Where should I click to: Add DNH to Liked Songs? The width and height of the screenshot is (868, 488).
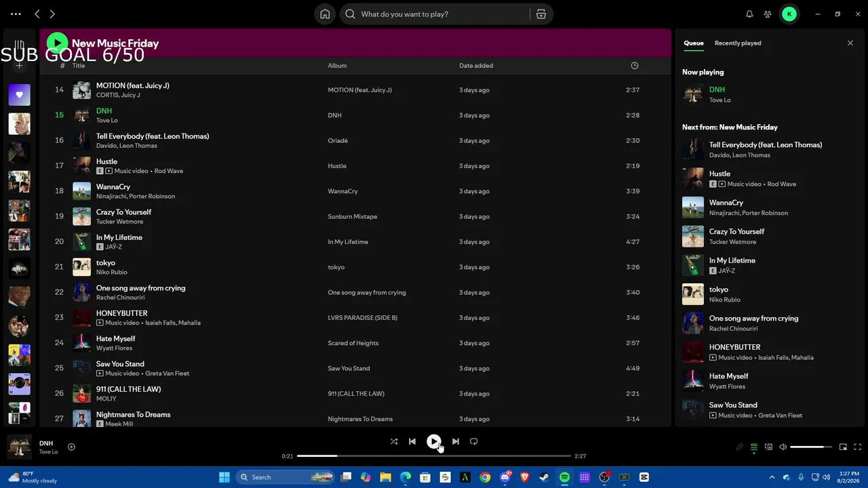pos(71,447)
